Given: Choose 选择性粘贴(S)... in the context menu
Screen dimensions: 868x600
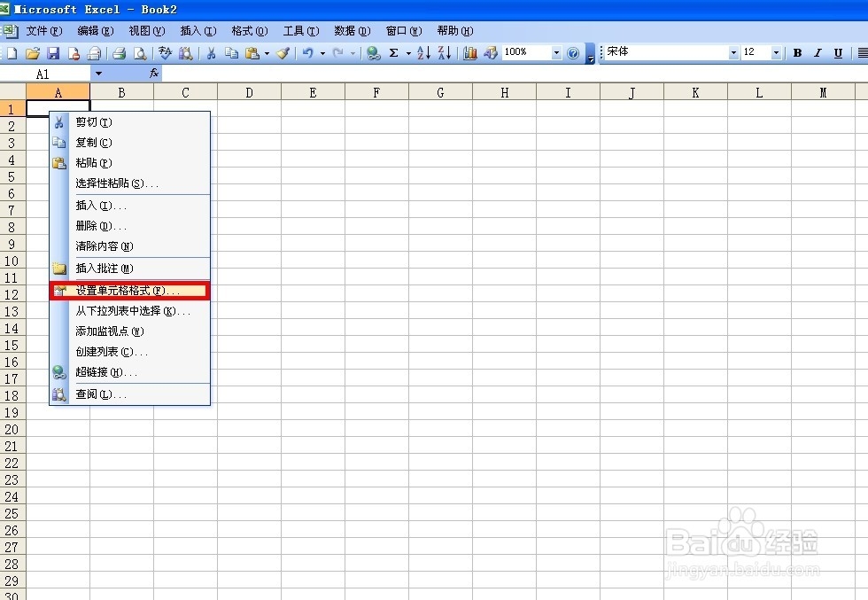Looking at the screenshot, I should coord(130,183).
